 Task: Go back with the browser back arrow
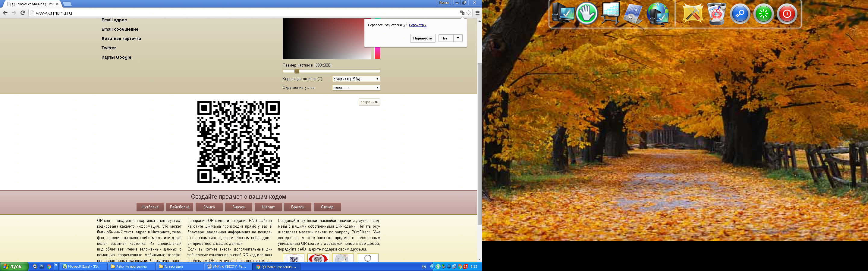coord(5,13)
